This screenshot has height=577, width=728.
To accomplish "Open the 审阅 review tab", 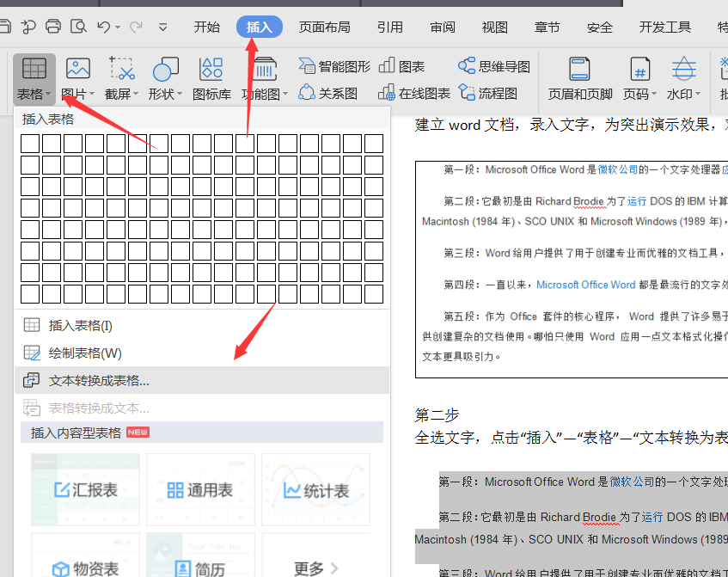I will click(x=442, y=27).
